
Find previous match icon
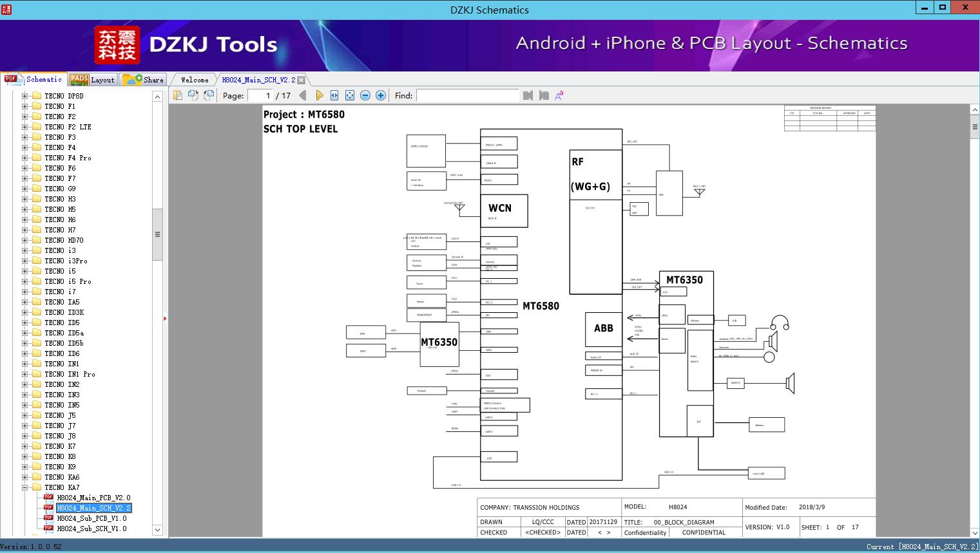(528, 95)
